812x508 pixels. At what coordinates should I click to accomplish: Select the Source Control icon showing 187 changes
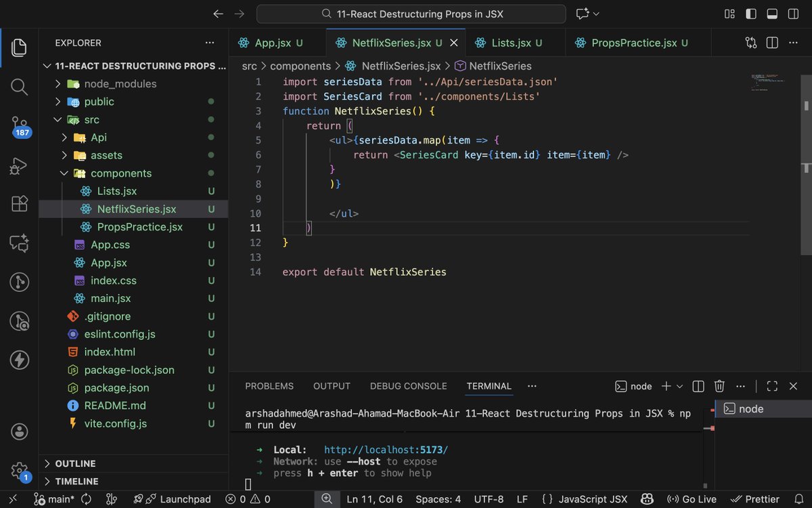pos(19,125)
